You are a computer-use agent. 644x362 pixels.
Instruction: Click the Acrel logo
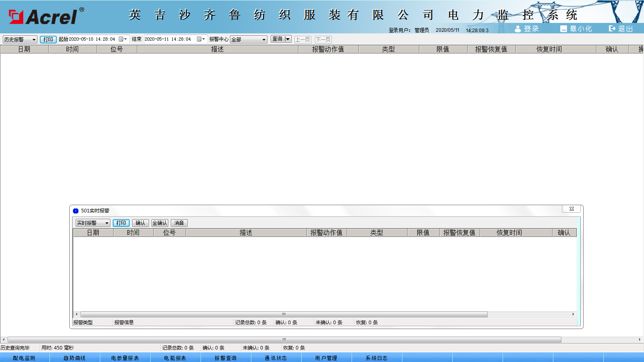[x=46, y=16]
